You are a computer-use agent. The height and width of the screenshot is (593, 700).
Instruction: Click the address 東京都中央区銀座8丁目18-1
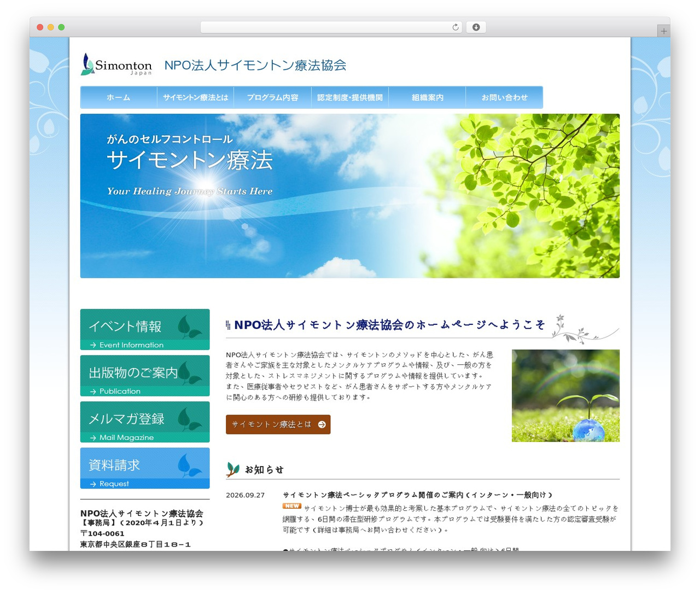(136, 544)
